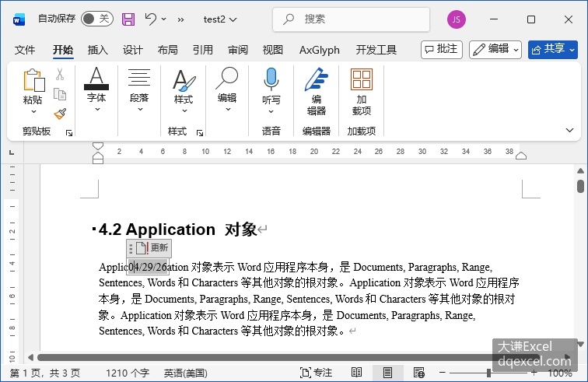Enable 专注 focus mode
This screenshot has height=382, width=588.
pos(316,373)
